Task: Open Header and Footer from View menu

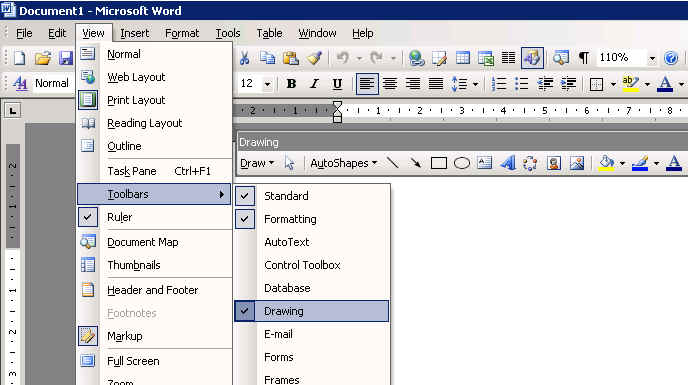Action: click(154, 290)
